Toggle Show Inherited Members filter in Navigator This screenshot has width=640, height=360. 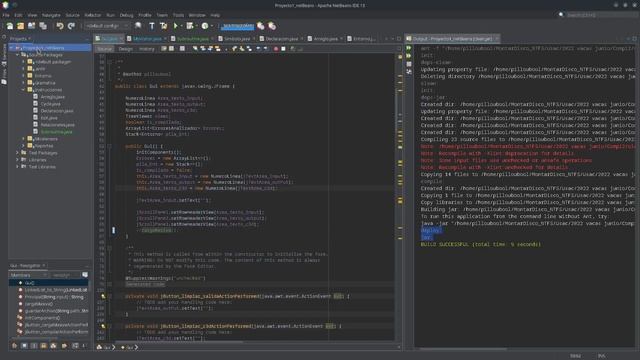click(x=14, y=346)
